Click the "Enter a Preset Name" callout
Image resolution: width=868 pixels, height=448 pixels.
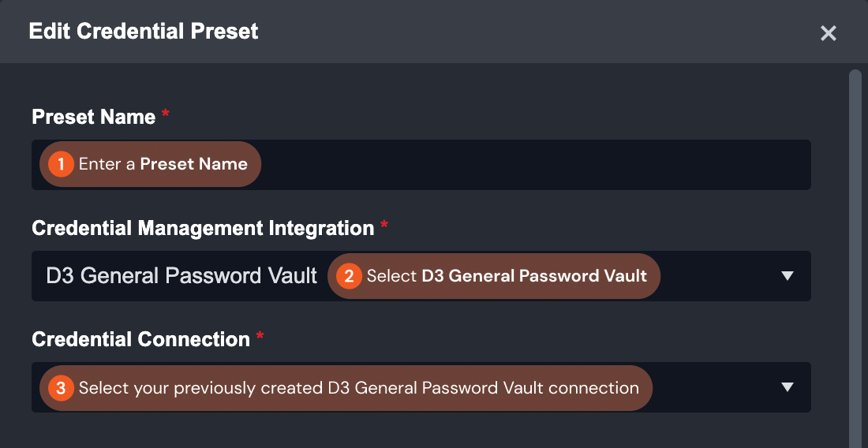(x=163, y=164)
